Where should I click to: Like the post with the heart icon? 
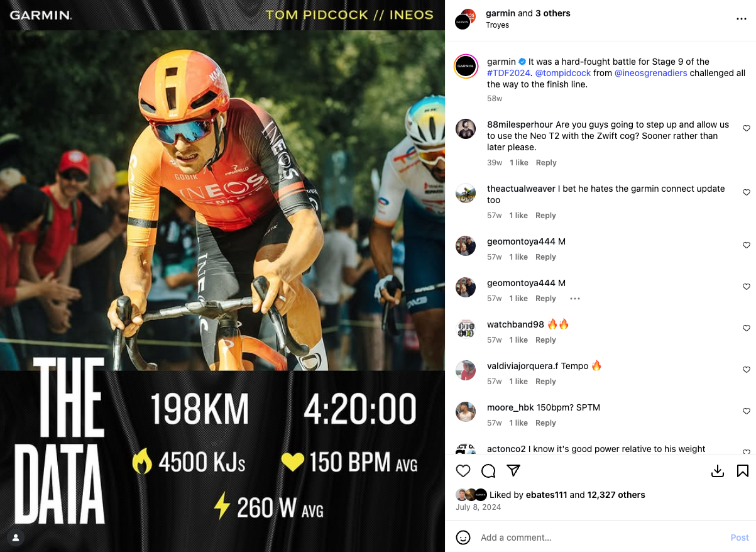[x=463, y=471]
